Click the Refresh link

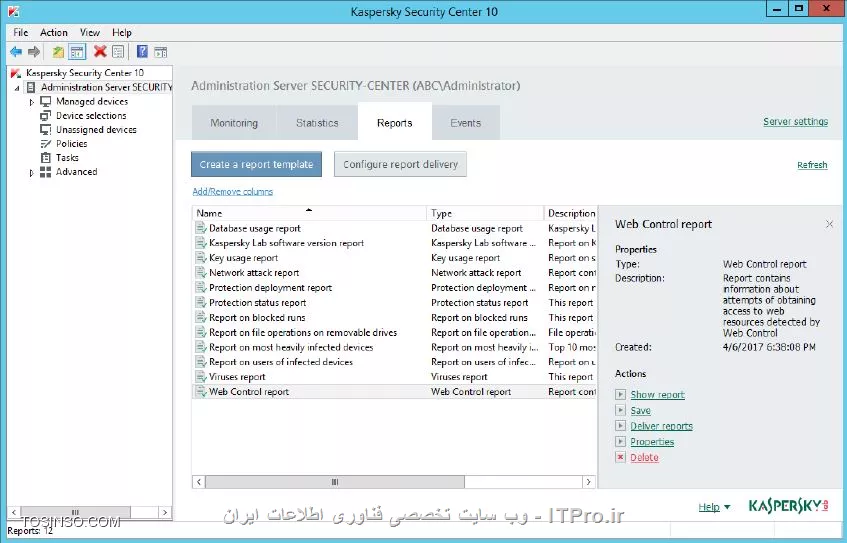coord(812,165)
